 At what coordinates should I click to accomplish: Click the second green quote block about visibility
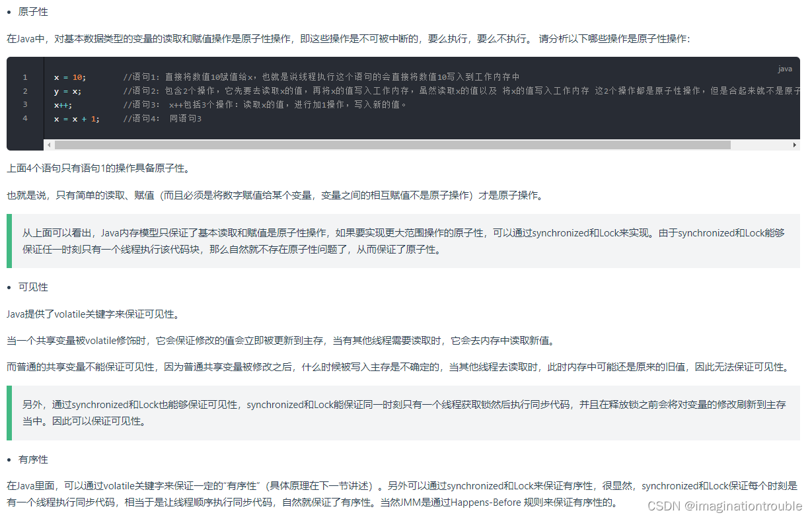point(396,411)
